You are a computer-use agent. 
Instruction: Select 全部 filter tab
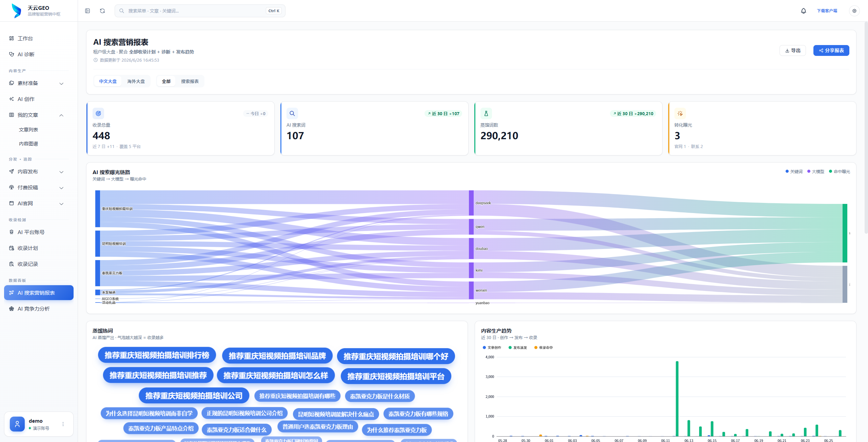(166, 81)
